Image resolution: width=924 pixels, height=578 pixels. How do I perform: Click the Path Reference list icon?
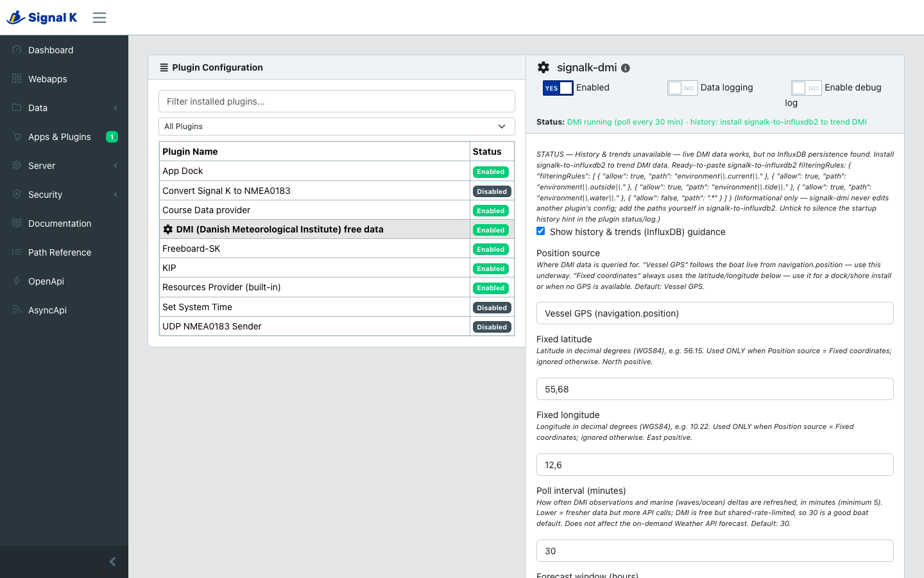point(17,252)
